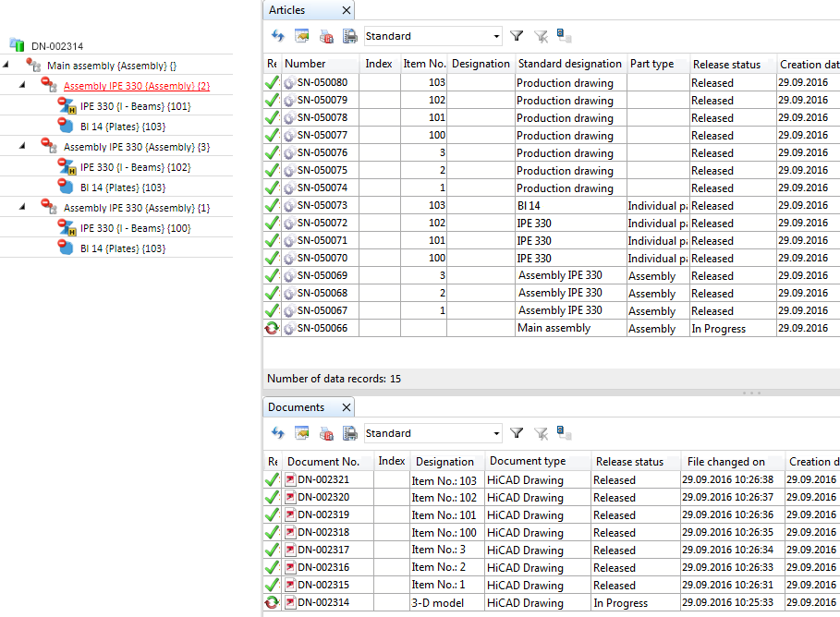Click the filter funnel icon in Articles toolbar
The height and width of the screenshot is (617, 840).
coord(517,36)
